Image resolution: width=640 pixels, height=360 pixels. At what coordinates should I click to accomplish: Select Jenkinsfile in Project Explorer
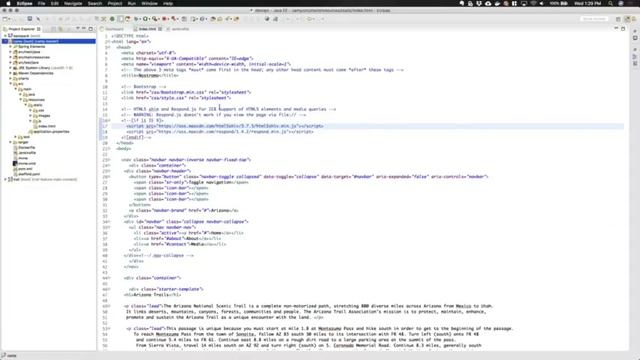(24, 153)
